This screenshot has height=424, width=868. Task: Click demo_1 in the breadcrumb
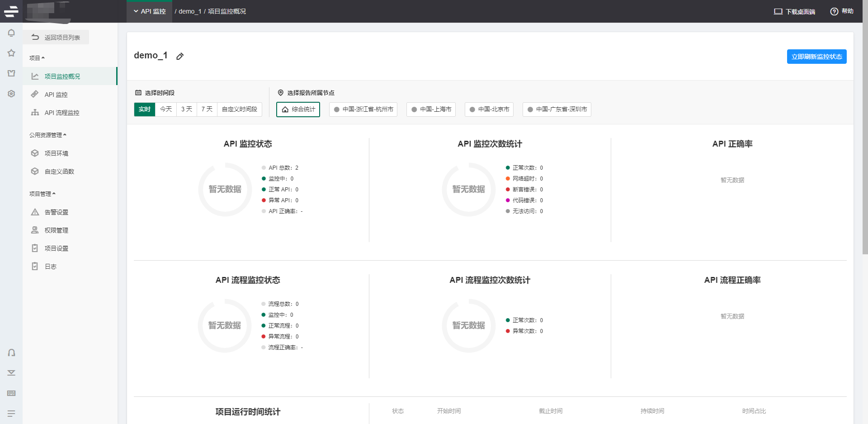[190, 11]
